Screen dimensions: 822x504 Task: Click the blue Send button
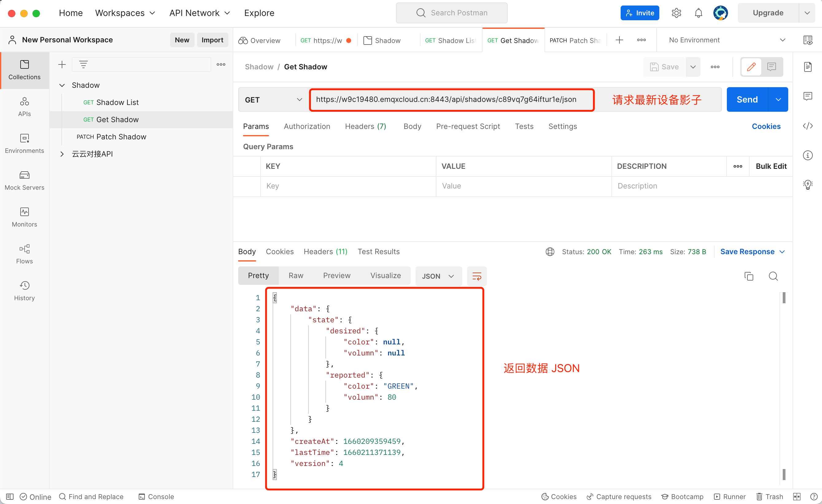747,99
